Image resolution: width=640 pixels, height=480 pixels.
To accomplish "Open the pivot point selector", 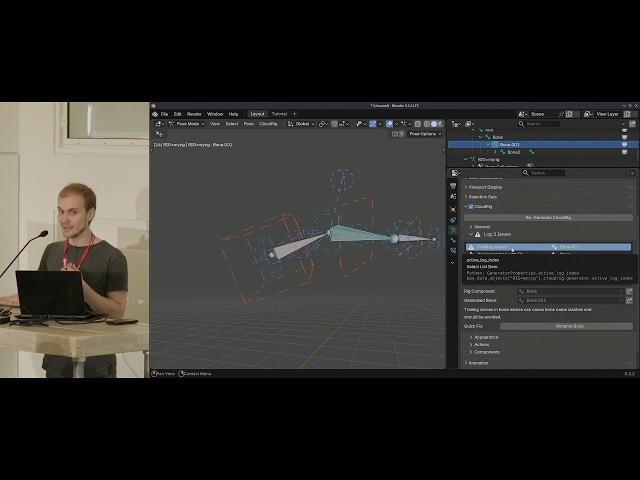I will click(323, 124).
